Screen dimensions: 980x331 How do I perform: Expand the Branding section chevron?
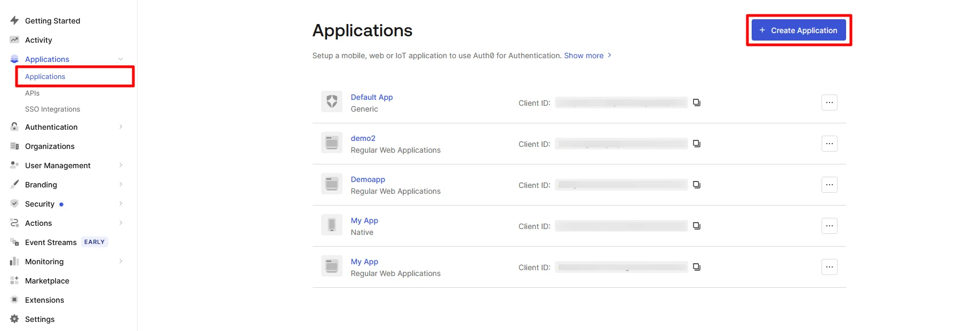click(x=121, y=184)
